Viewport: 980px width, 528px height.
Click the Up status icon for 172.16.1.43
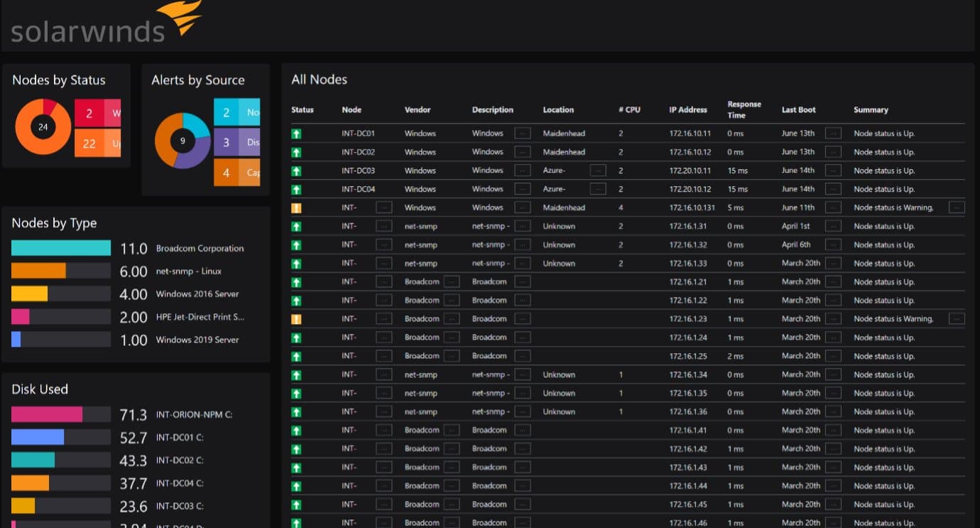pyautogui.click(x=296, y=467)
